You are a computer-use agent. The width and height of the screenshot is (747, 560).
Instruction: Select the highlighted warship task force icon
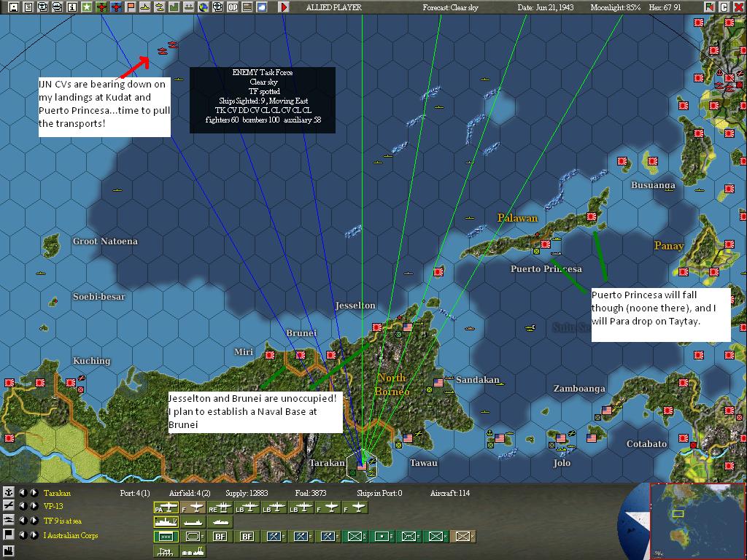click(166, 522)
